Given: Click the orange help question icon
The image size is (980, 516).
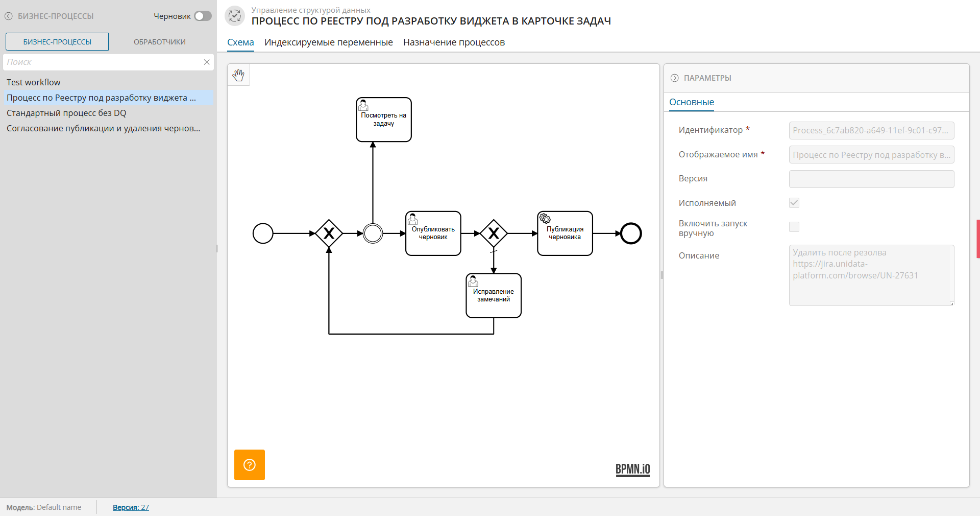Looking at the screenshot, I should tap(250, 465).
